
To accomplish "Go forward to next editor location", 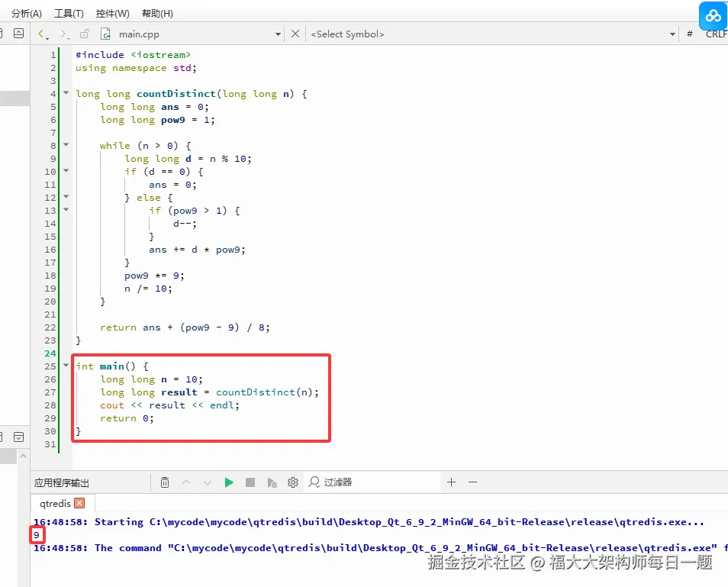I will point(64,34).
